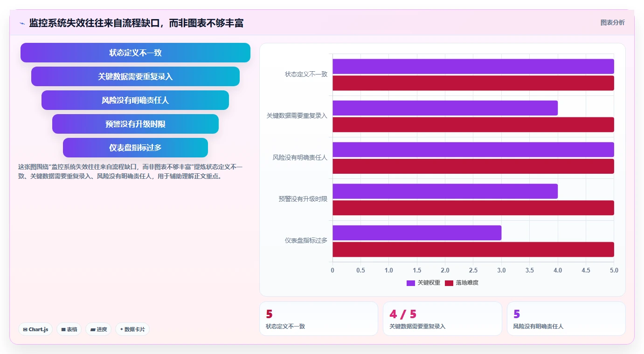Click the 表格 tag chip
The image size is (644, 354).
[x=69, y=329]
